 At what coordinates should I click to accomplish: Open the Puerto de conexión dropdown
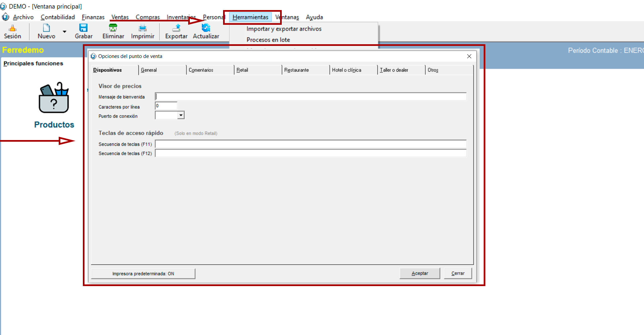(181, 115)
